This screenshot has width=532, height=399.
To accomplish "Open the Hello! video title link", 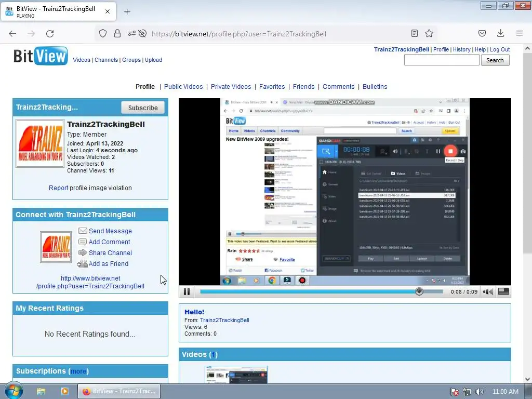I will [x=194, y=312].
